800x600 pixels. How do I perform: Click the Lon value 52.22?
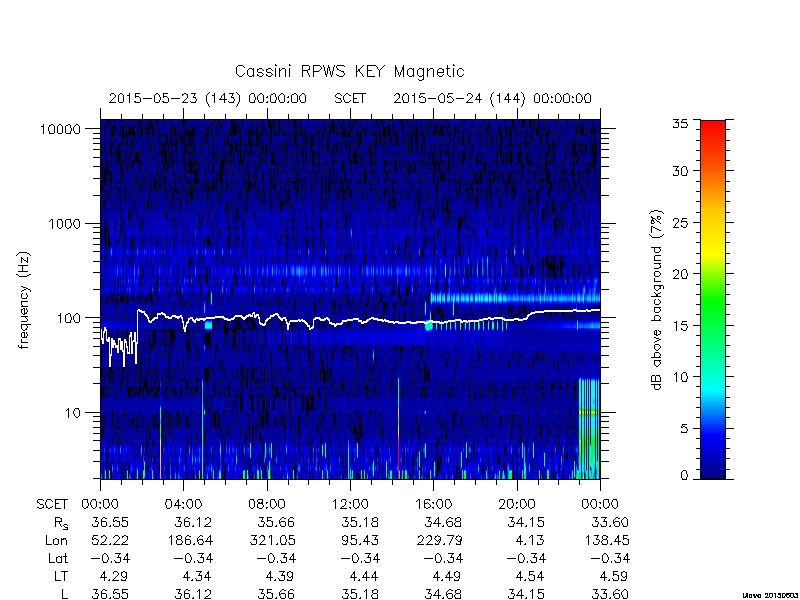click(x=110, y=540)
